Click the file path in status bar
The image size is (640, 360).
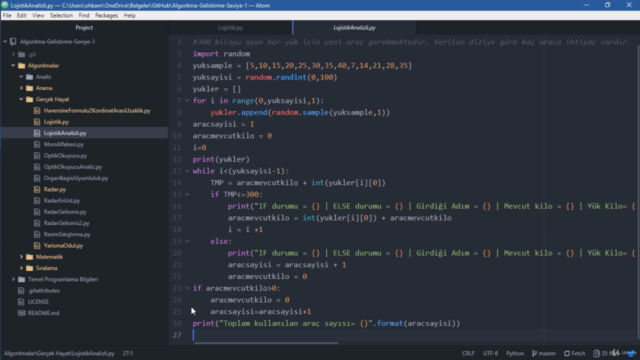59,353
